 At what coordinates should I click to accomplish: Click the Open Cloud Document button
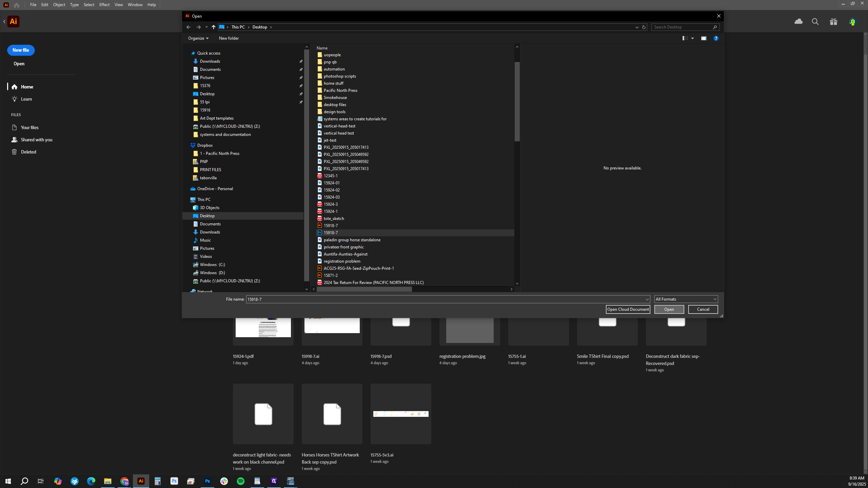(x=628, y=309)
